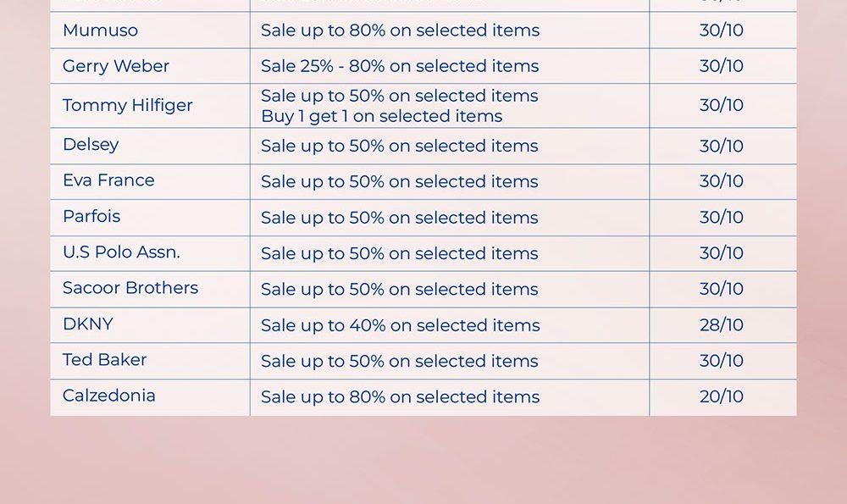Image resolution: width=847 pixels, height=504 pixels.
Task: Click the Buy 1 get 1 offer line
Action: point(381,117)
